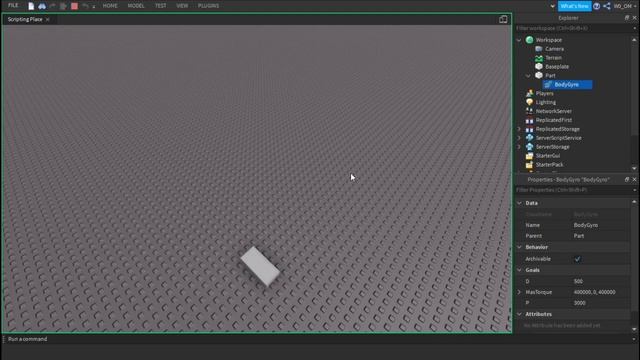Expand the ReplicatedStorage node
The width and height of the screenshot is (640, 360).
[x=519, y=129]
